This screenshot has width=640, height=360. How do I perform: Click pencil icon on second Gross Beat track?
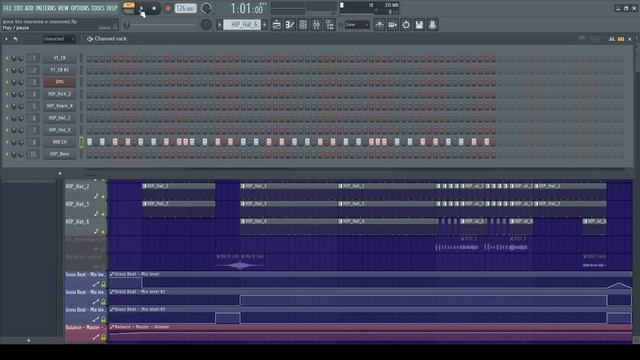tap(96, 302)
